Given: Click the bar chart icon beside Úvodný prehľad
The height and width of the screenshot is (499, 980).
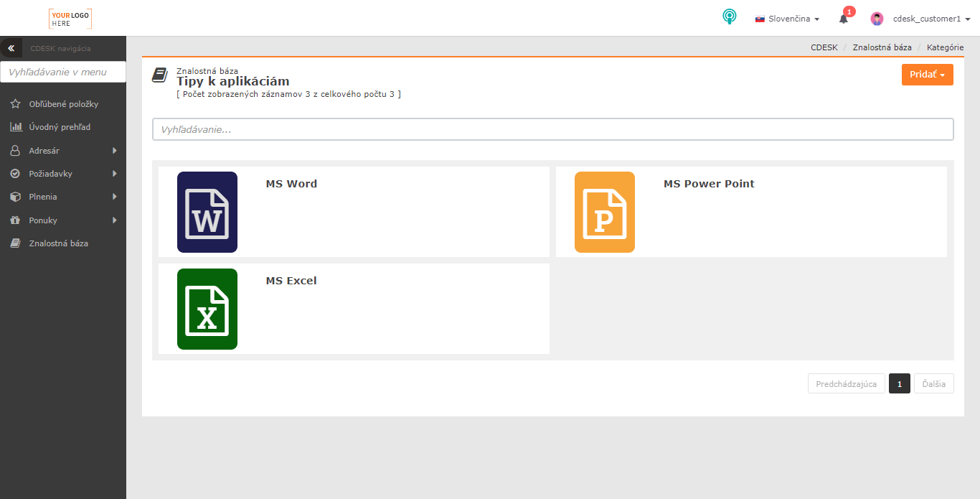Looking at the screenshot, I should click(x=15, y=127).
